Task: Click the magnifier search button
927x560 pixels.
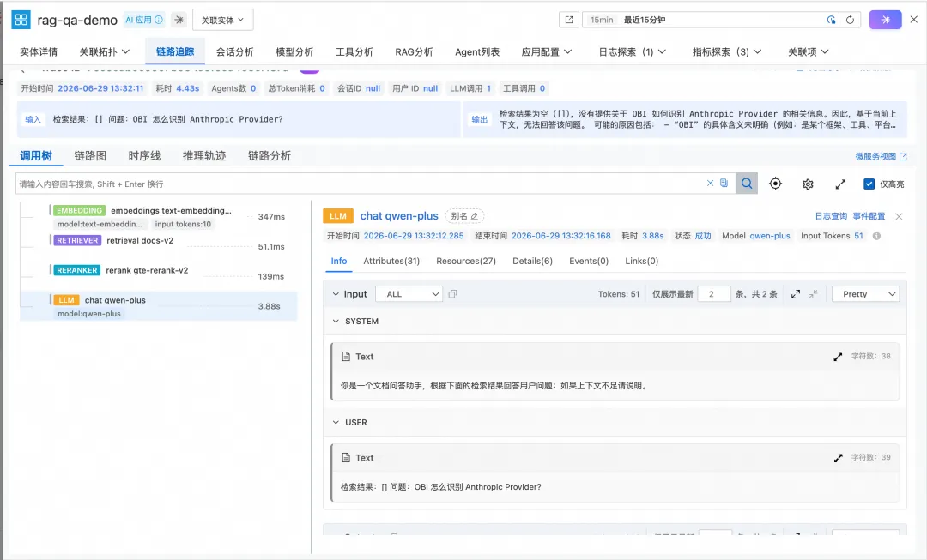Action: coord(747,184)
